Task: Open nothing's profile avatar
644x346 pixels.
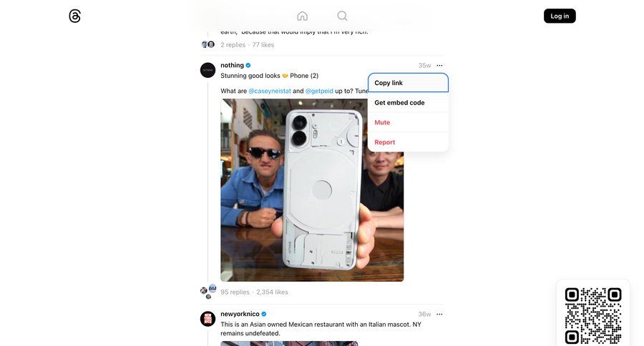Action: pyautogui.click(x=208, y=70)
